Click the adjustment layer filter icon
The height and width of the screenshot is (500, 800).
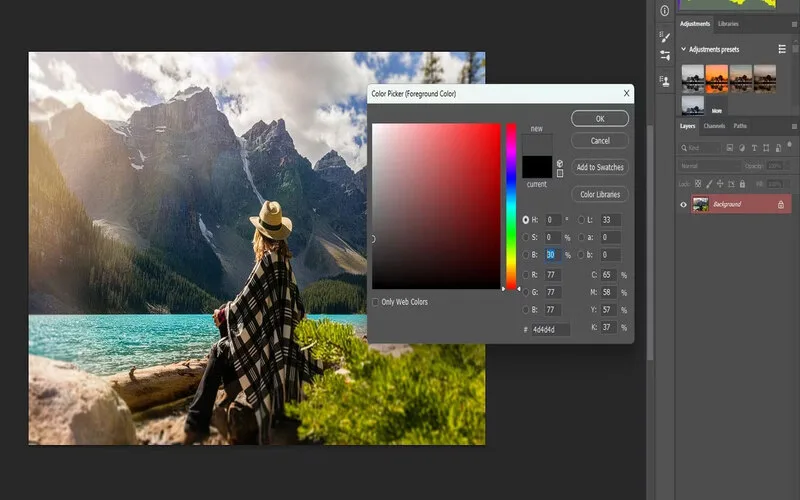pos(742,148)
